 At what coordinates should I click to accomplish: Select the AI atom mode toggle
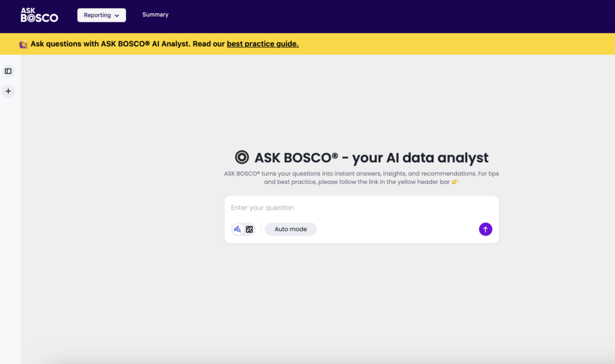pyautogui.click(x=249, y=229)
